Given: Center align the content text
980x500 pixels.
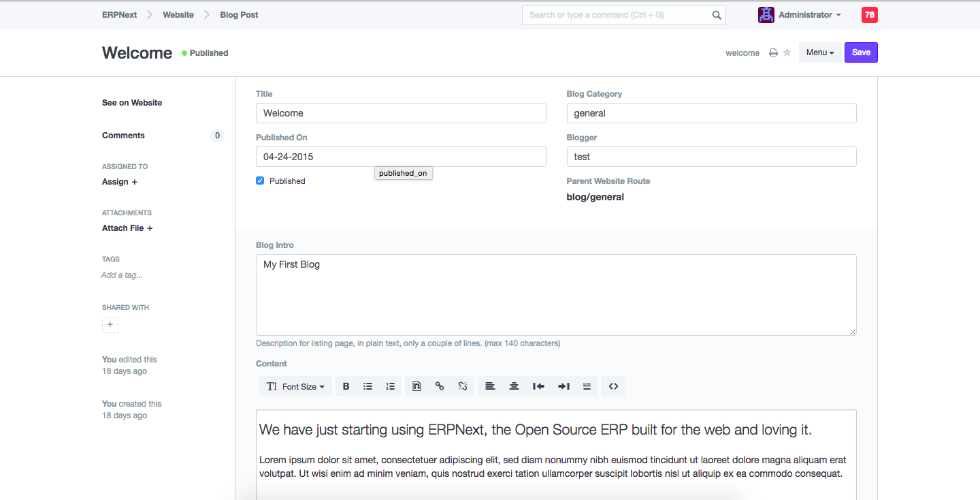Looking at the screenshot, I should click(514, 386).
